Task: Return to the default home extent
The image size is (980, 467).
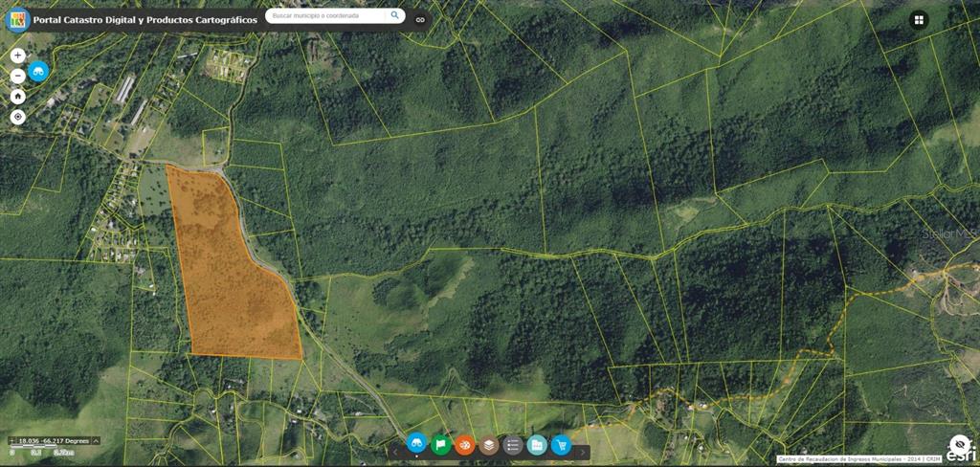Action: coord(17,96)
